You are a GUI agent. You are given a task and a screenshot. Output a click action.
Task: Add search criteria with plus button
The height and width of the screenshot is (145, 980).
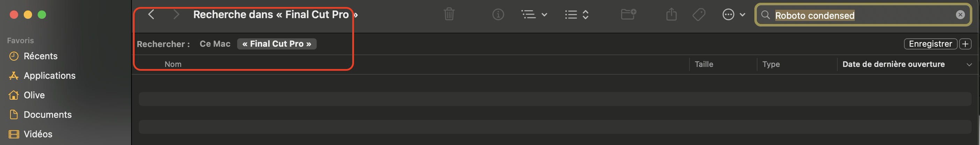click(x=965, y=44)
